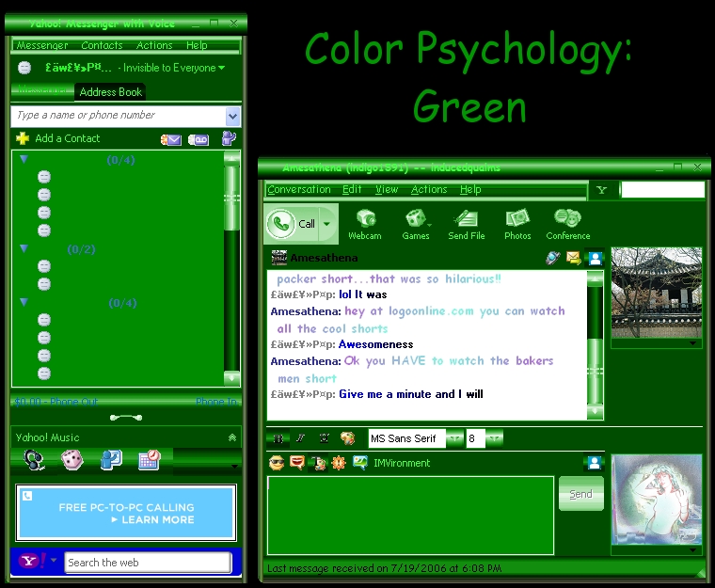
Task: Collapse the last (0/4) contact group
Action: point(24,302)
